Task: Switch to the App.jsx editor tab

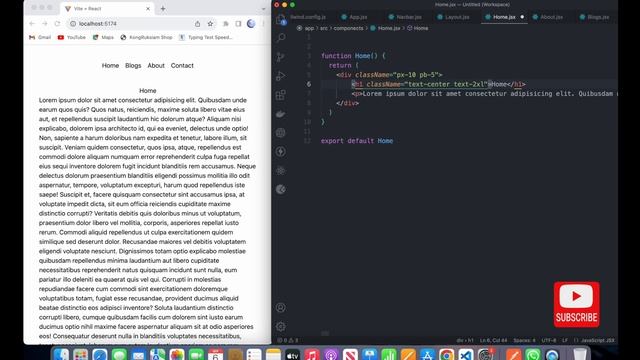Action: click(354, 17)
